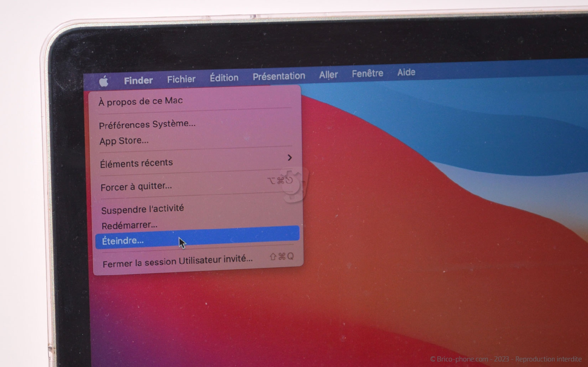The image size is (588, 367).
Task: Open Préférences Système from the menu
Action: pyautogui.click(x=147, y=124)
